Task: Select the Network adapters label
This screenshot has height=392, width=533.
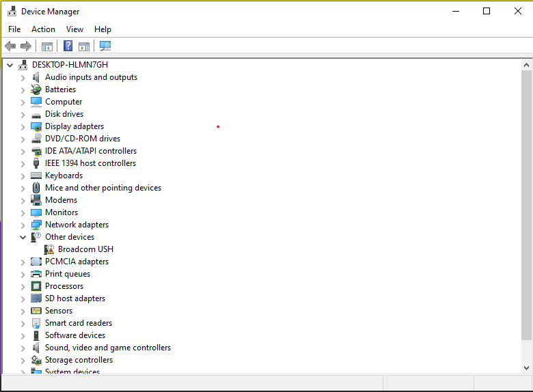Action: (77, 225)
